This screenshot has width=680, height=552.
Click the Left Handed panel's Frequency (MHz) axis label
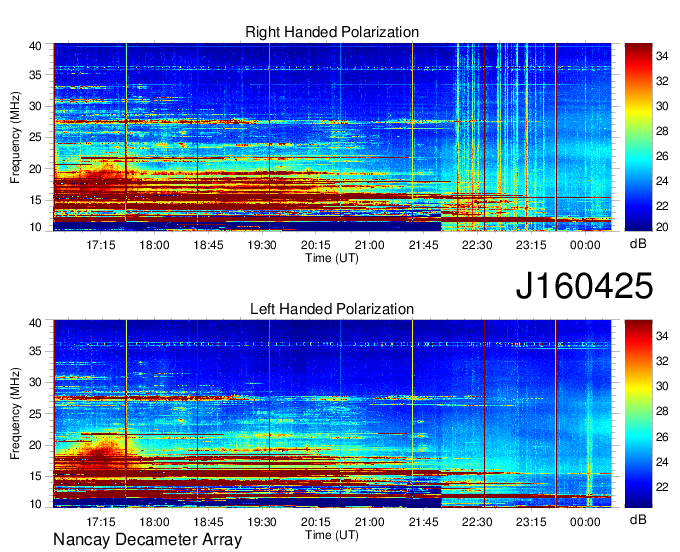pos(15,414)
